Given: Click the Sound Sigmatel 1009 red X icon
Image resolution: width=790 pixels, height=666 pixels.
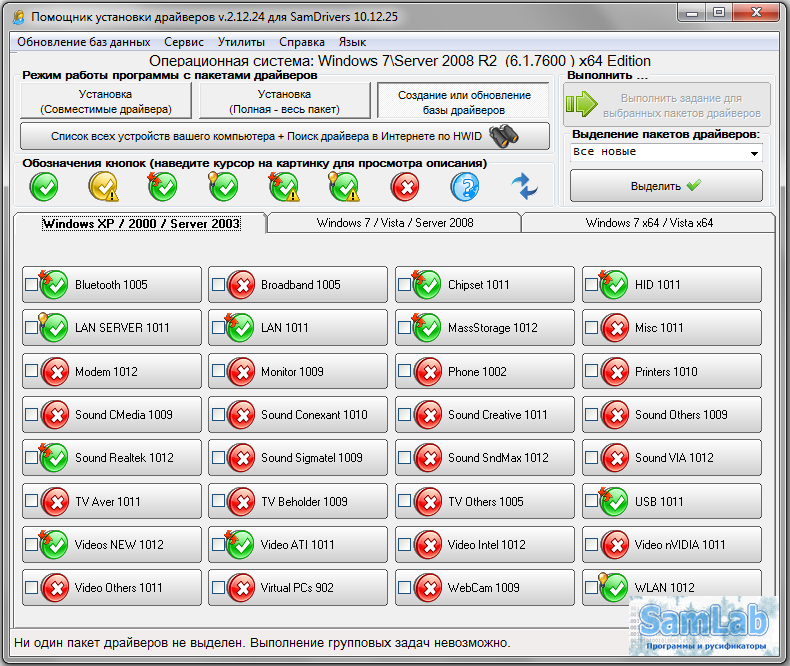Looking at the screenshot, I should click(241, 458).
